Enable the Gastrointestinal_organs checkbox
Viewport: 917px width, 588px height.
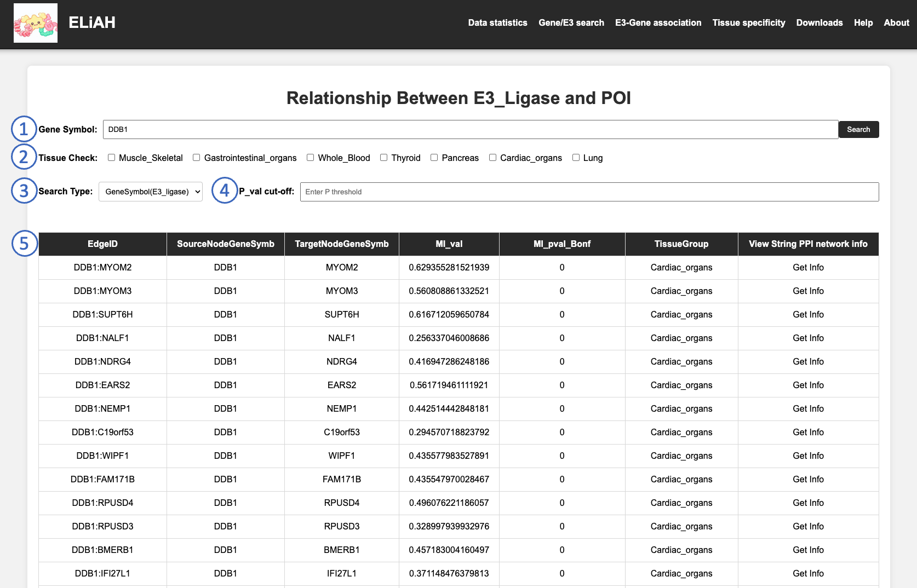point(197,158)
